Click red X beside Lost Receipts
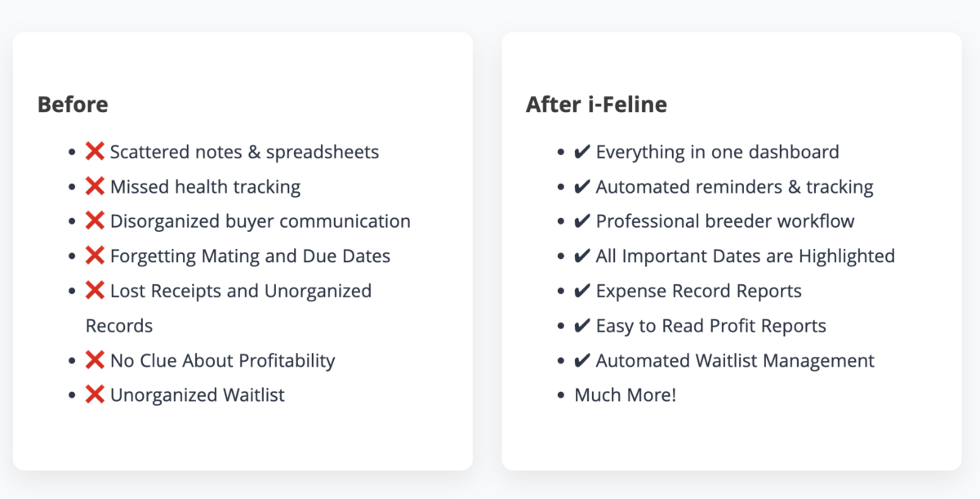 pyautogui.click(x=96, y=291)
